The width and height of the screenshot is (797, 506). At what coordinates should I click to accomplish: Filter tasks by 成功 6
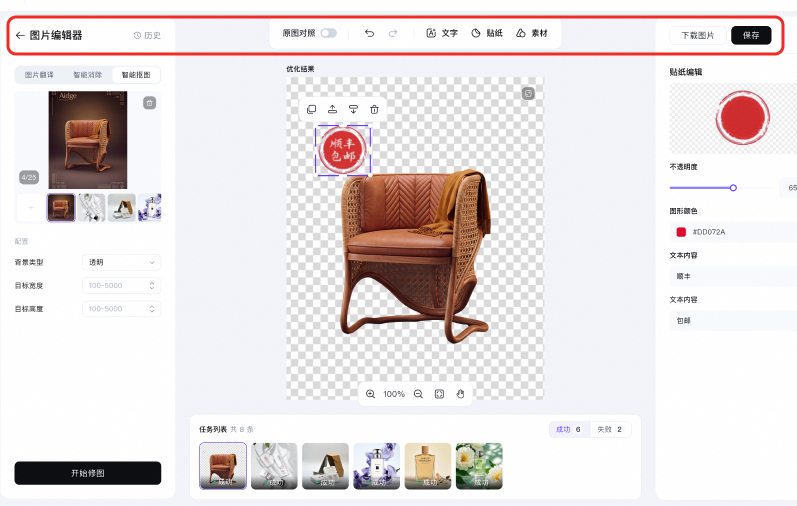pyautogui.click(x=569, y=429)
